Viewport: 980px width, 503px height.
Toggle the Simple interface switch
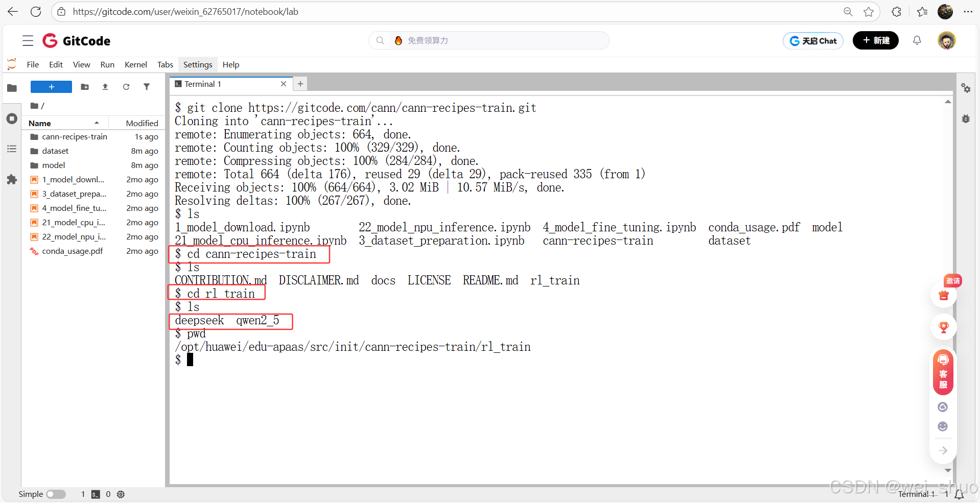pos(56,494)
